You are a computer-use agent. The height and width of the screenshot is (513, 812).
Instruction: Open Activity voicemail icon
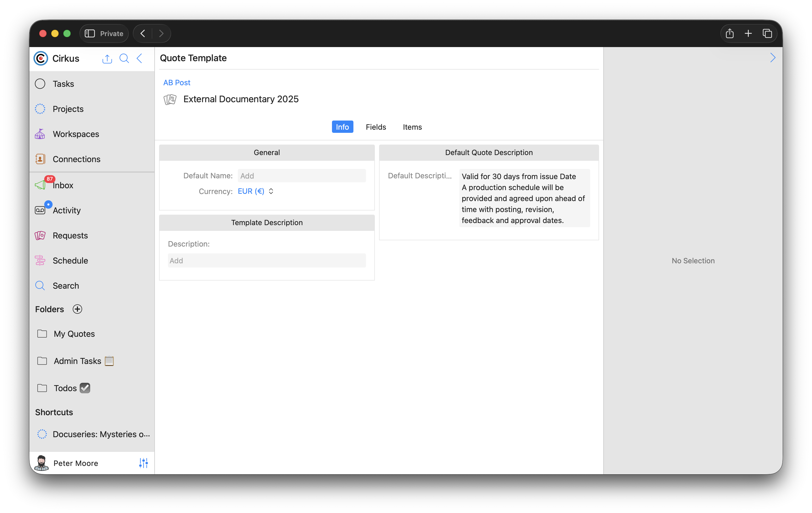tap(40, 210)
